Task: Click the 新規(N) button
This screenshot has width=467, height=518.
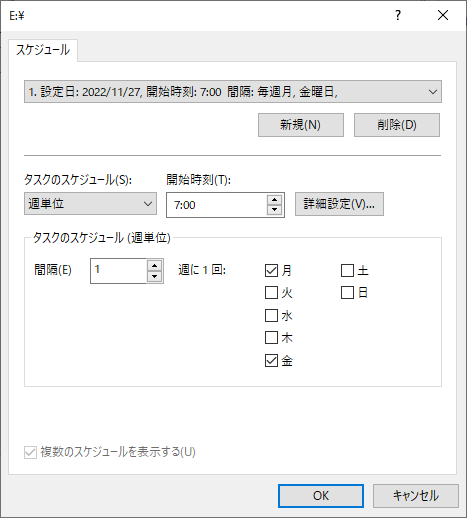Action: 301,125
